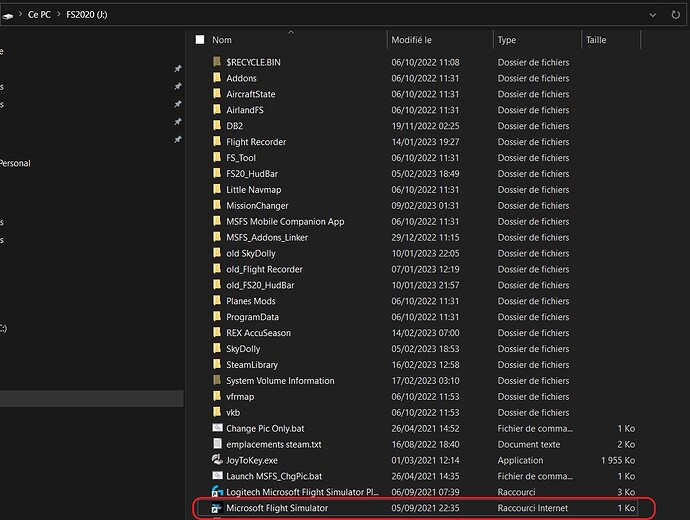Open the address bar history dropdown
The height and width of the screenshot is (520, 690).
click(653, 15)
